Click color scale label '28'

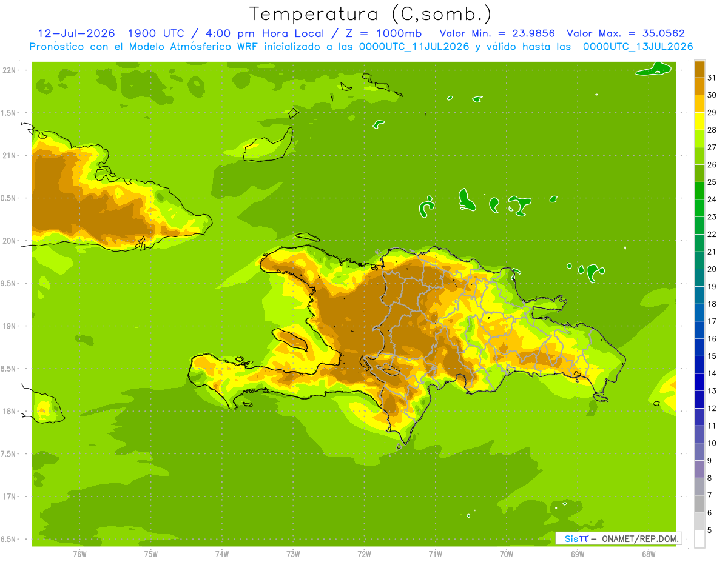pyautogui.click(x=712, y=130)
